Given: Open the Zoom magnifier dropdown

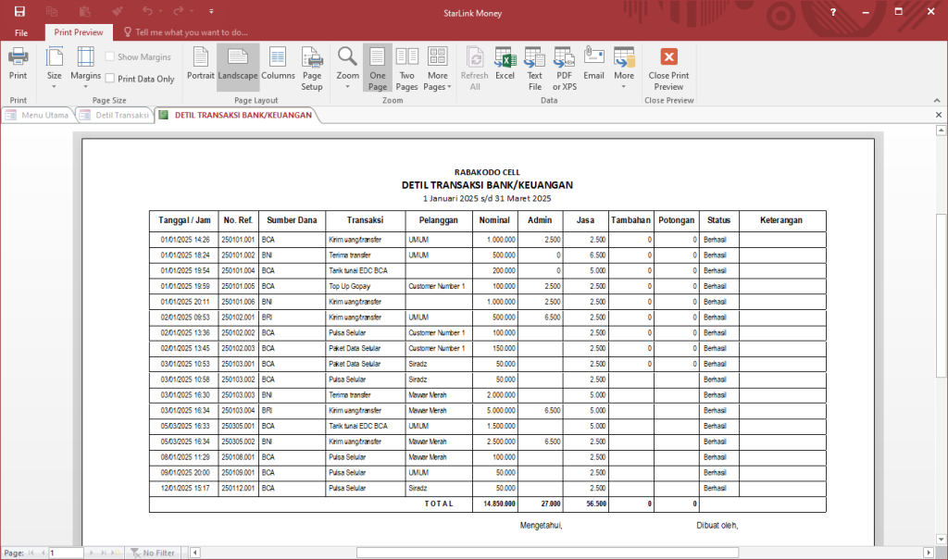Looking at the screenshot, I should [x=348, y=68].
